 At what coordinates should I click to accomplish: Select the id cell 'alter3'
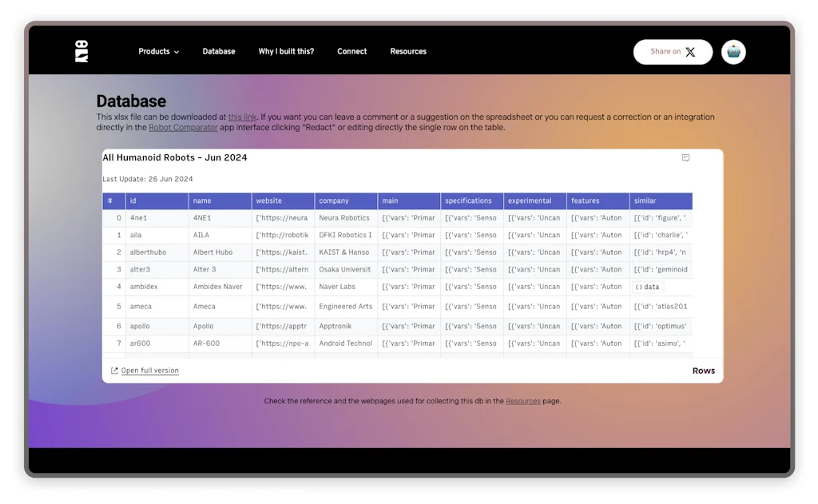pos(157,270)
